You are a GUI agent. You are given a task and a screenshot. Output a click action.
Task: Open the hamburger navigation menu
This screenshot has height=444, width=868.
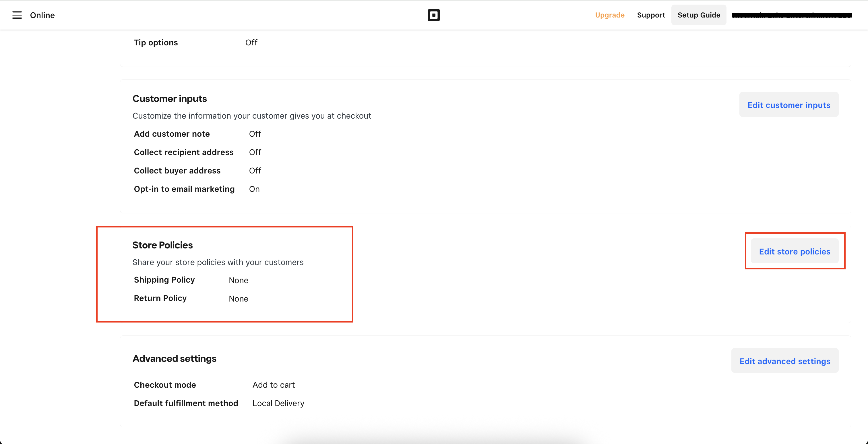[x=17, y=15]
